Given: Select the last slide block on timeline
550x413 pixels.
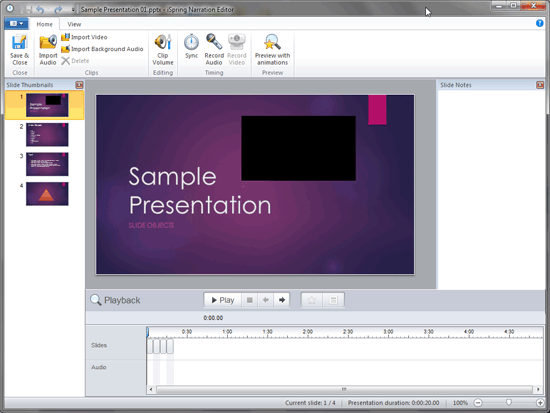Looking at the screenshot, I should tap(170, 346).
